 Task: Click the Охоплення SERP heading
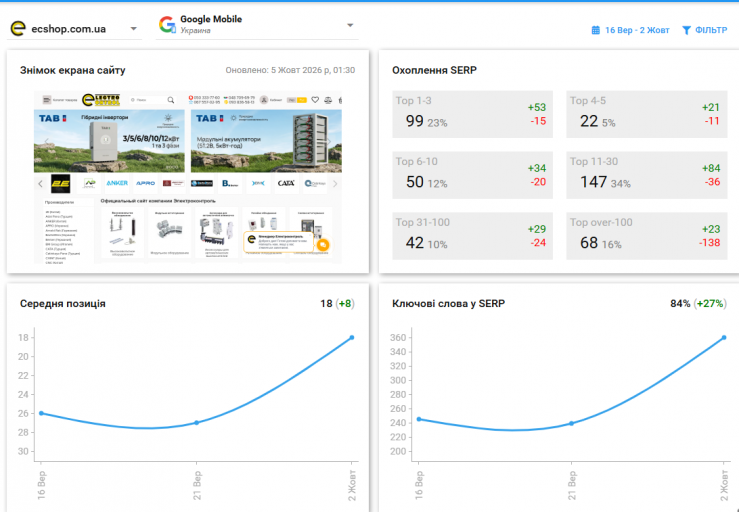click(x=434, y=70)
